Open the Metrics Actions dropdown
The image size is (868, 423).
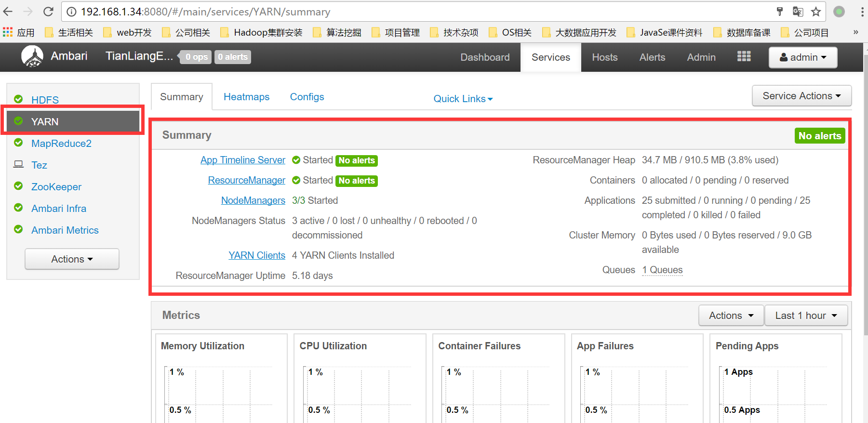click(x=731, y=316)
